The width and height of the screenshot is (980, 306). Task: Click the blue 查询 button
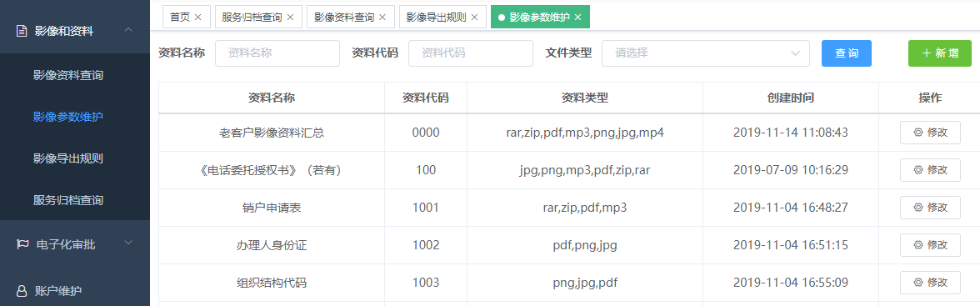(847, 53)
